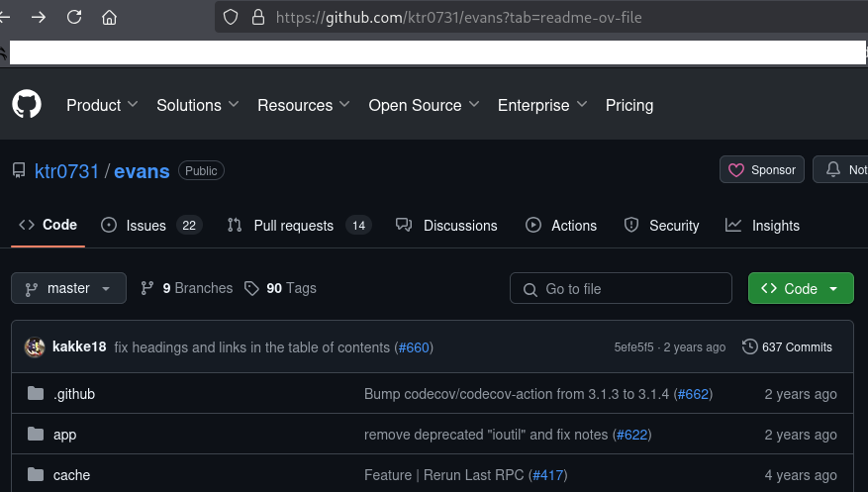Reload the page with the browser refresh icon

coord(73,17)
